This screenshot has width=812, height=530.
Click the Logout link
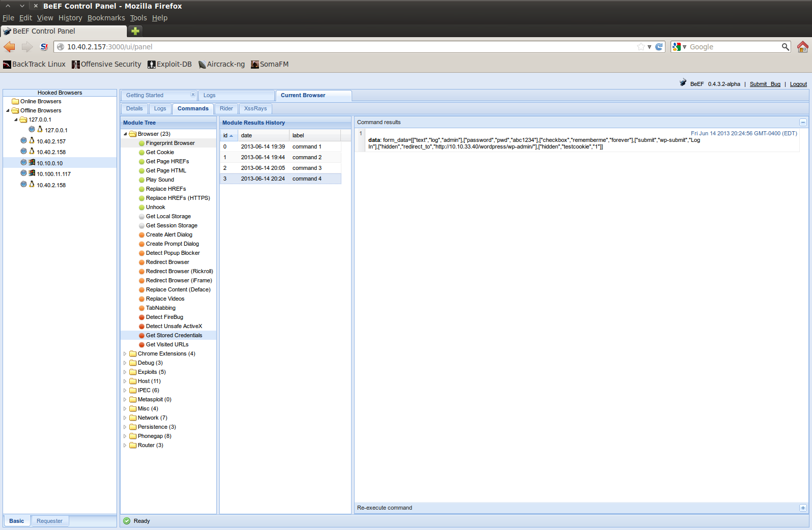pyautogui.click(x=798, y=84)
